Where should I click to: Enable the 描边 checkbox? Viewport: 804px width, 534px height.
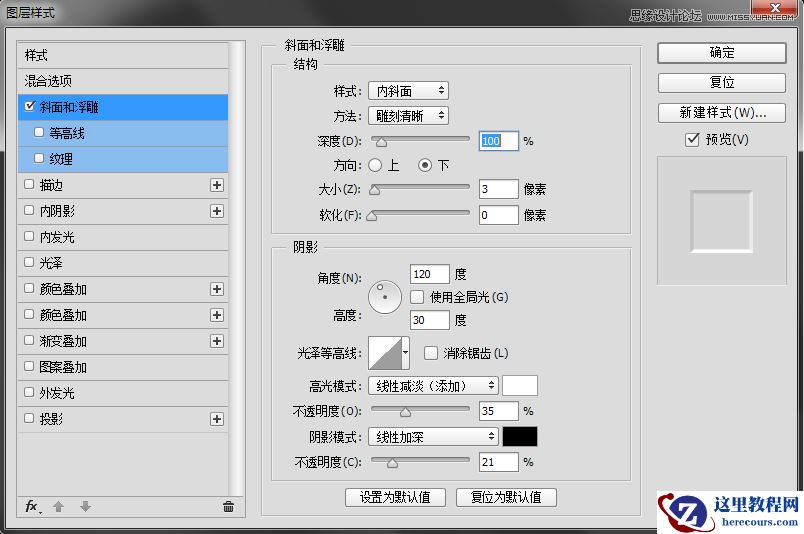29,184
